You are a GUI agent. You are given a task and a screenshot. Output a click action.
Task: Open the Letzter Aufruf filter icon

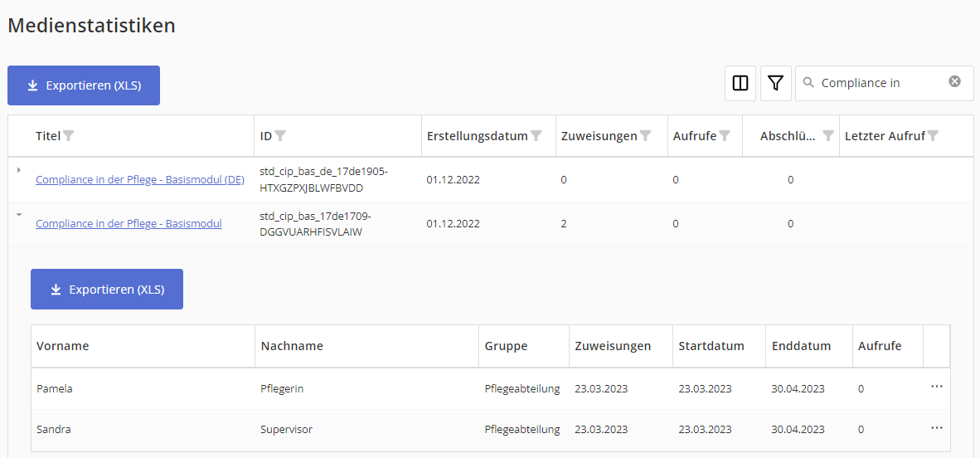[933, 136]
